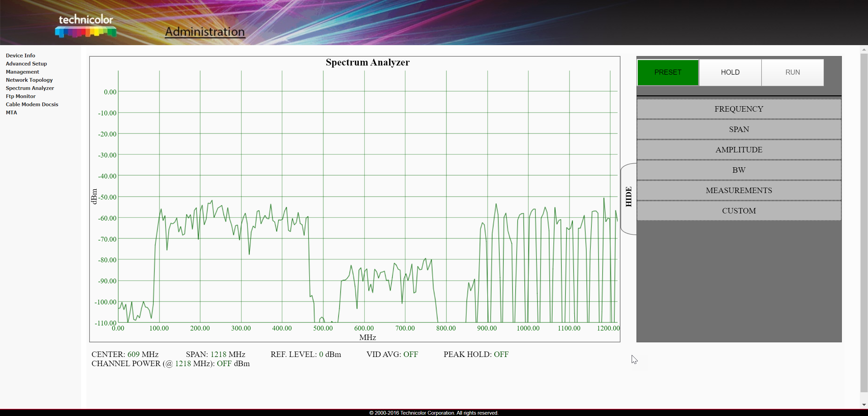Click the technicolor logo
Viewport: 868px width, 416px height.
86,26
